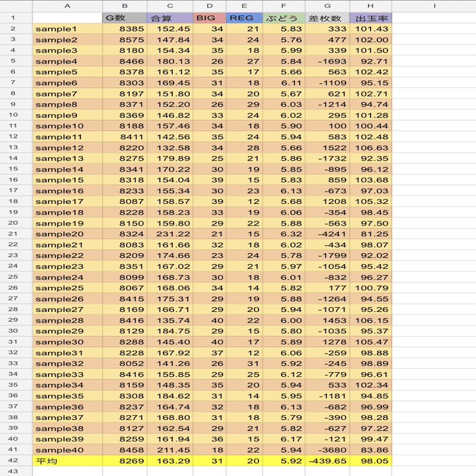Select 出玉率 value 103.68

(x=371, y=180)
